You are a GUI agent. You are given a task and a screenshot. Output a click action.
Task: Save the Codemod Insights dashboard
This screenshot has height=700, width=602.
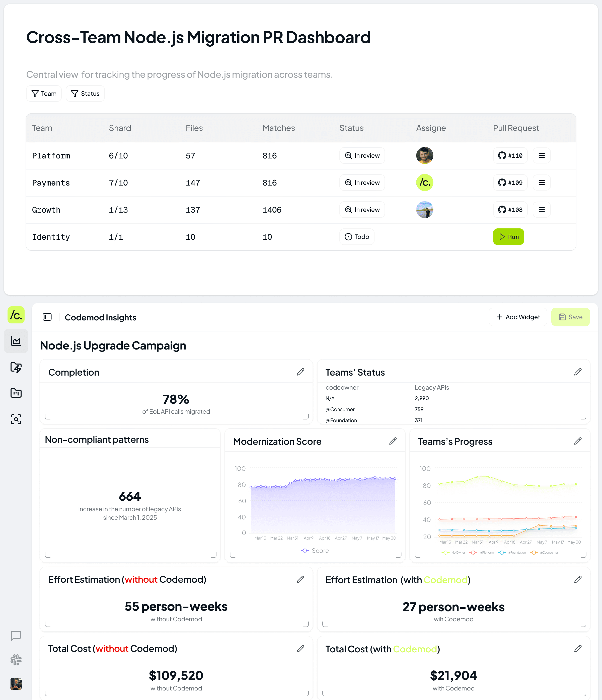point(571,317)
